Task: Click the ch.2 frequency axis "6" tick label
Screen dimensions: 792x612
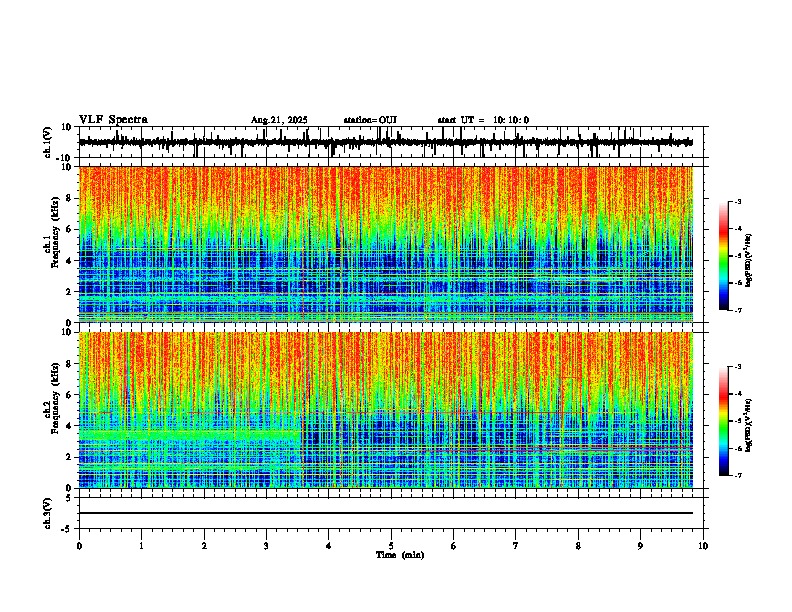Action: coord(69,395)
